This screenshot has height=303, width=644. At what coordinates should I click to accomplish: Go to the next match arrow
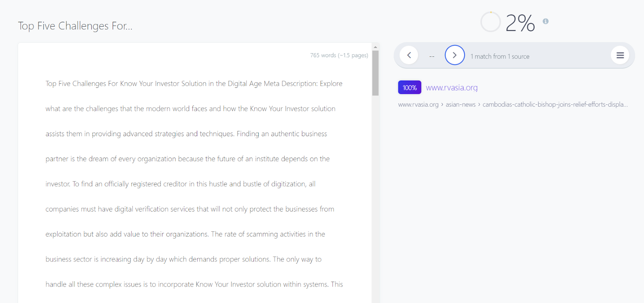(x=454, y=55)
